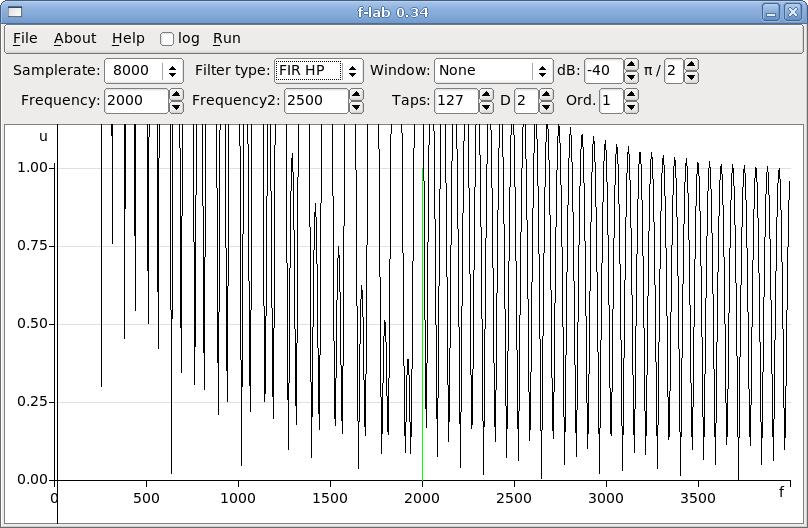Increase the π divisor value
The width and height of the screenshot is (808, 528).
point(692,65)
